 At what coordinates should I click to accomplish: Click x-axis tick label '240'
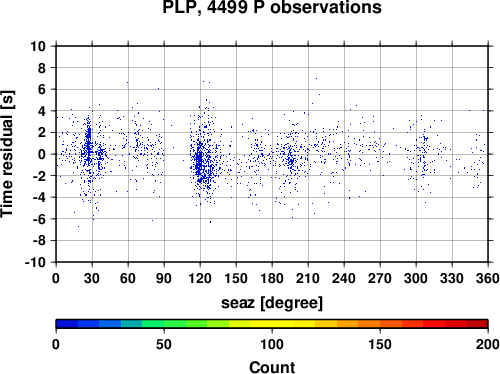click(344, 278)
